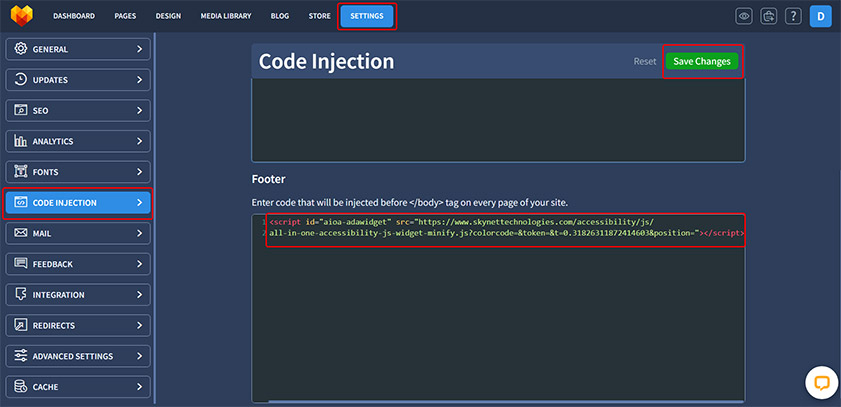Click the Fonts bounding box icon
This screenshot has width=841, height=407.
tap(21, 172)
